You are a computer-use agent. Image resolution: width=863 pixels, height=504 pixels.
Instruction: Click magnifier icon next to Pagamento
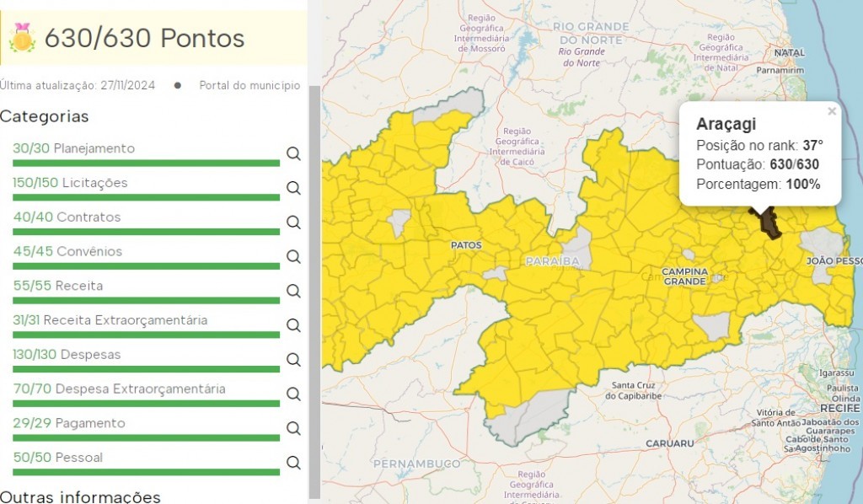click(293, 428)
